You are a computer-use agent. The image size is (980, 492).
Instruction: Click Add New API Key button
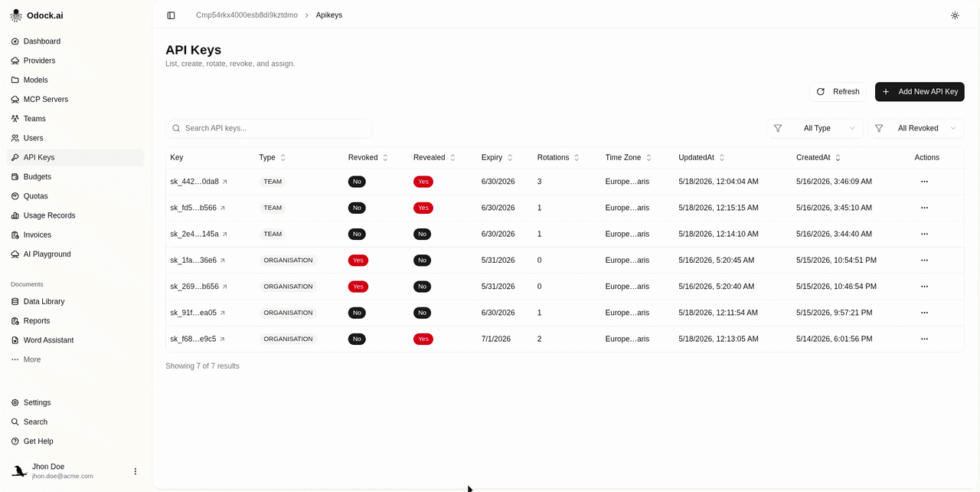click(x=920, y=92)
